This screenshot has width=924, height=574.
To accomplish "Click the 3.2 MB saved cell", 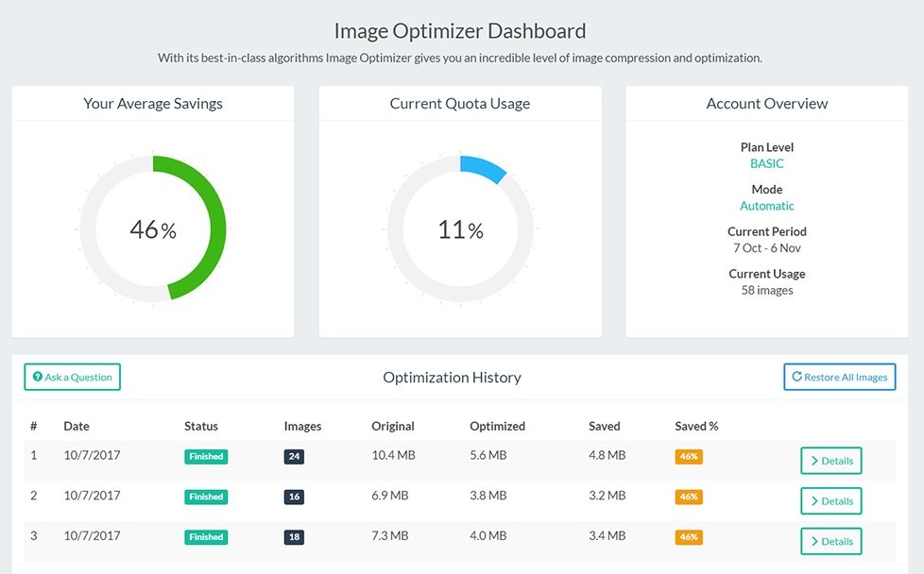I will pyautogui.click(x=607, y=496).
